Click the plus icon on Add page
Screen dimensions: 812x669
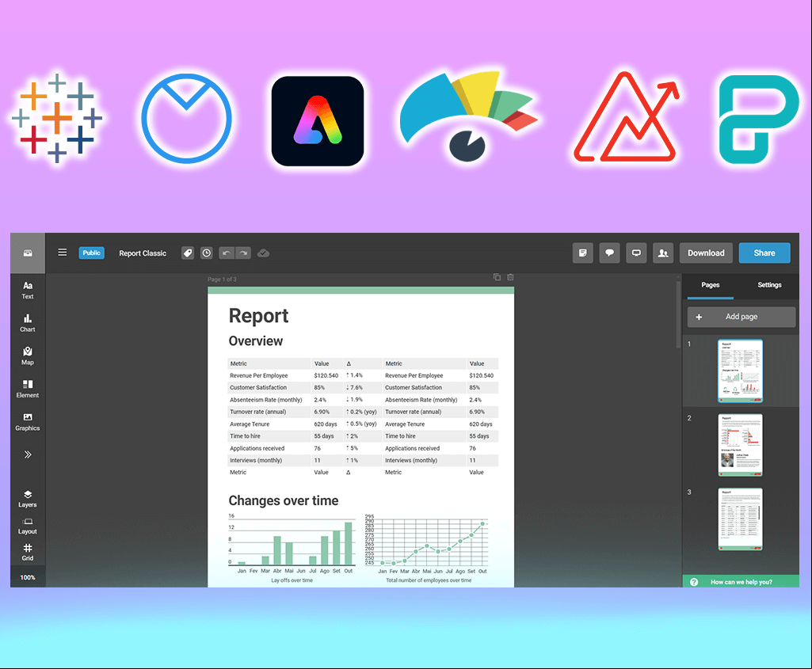point(699,317)
